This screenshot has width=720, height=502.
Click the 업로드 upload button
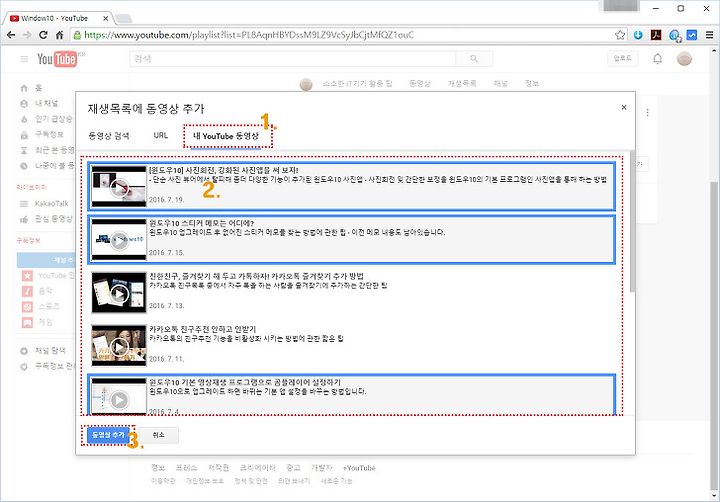coord(623,58)
